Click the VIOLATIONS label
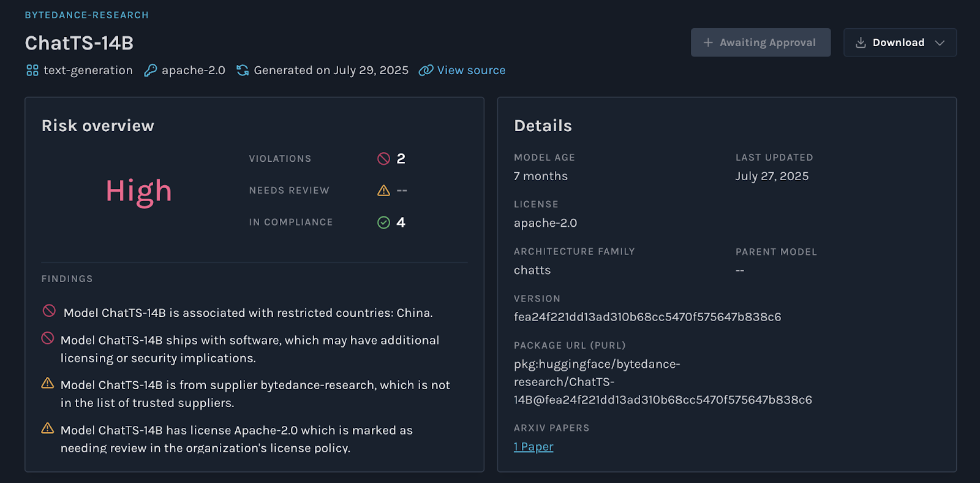The image size is (980, 483). click(280, 159)
